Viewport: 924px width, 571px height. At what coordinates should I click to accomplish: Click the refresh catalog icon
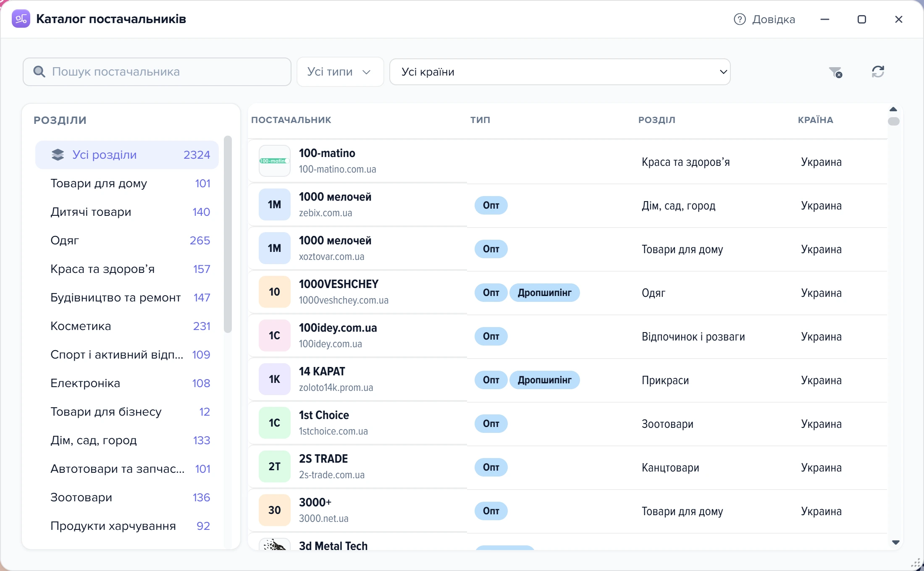tap(878, 72)
